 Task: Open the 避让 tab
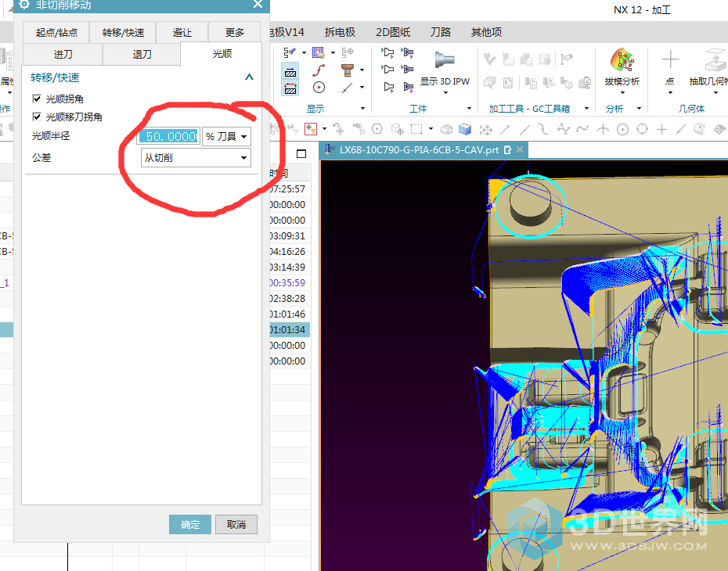point(182,32)
